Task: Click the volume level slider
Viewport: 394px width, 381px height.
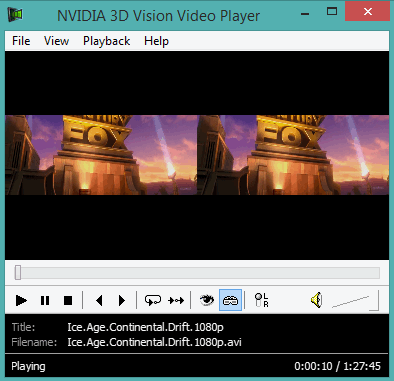Action: pos(355,301)
